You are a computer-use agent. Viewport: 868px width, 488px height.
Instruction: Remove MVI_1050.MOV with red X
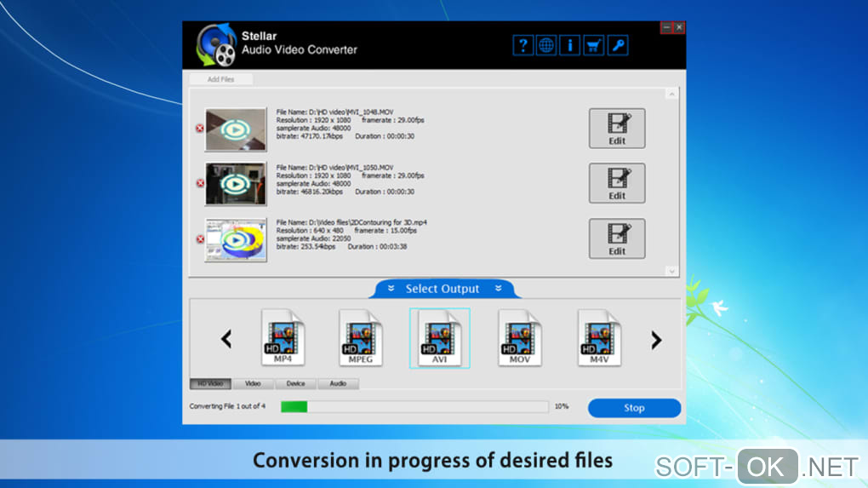coord(200,183)
